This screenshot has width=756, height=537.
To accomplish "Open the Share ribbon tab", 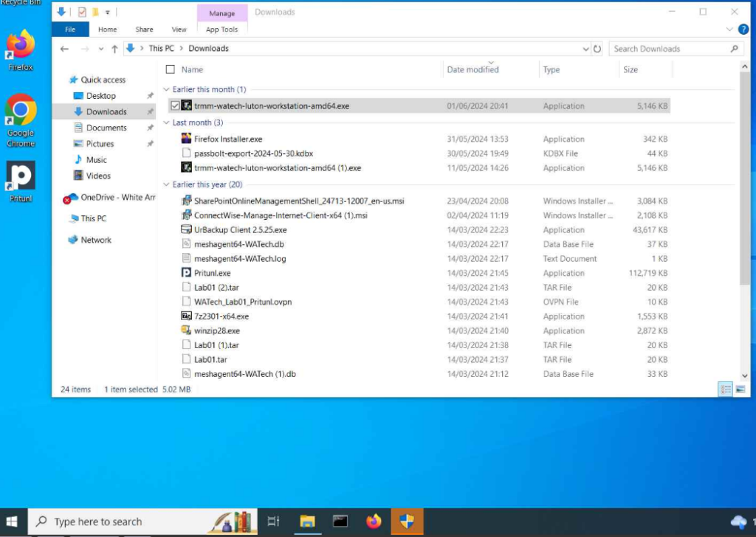I will pos(144,30).
